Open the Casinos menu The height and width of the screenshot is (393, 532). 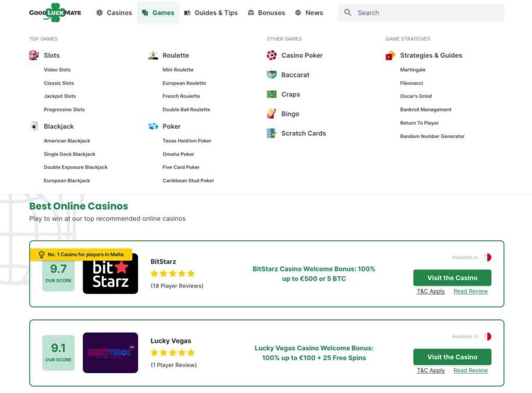[x=114, y=12]
